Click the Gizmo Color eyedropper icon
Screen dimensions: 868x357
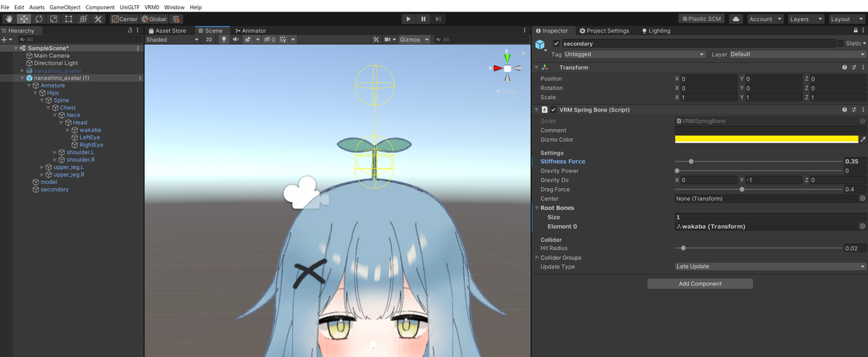pos(862,139)
